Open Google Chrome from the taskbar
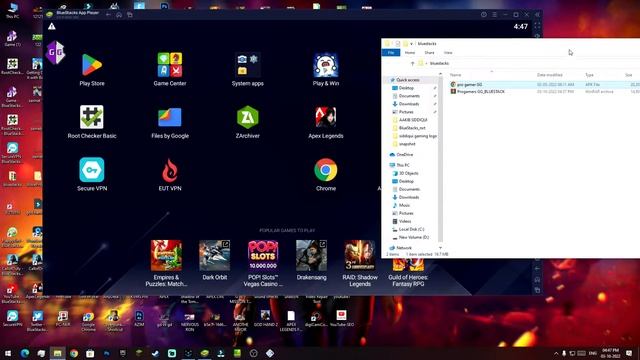The width and height of the screenshot is (640, 360). pos(74,353)
